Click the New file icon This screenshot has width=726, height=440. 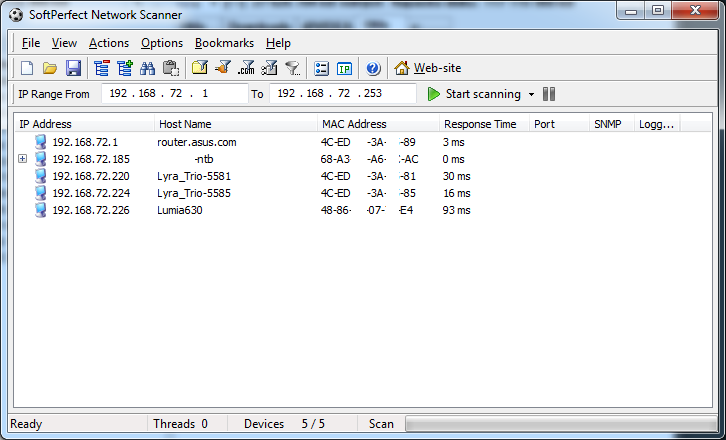pyautogui.click(x=27, y=68)
